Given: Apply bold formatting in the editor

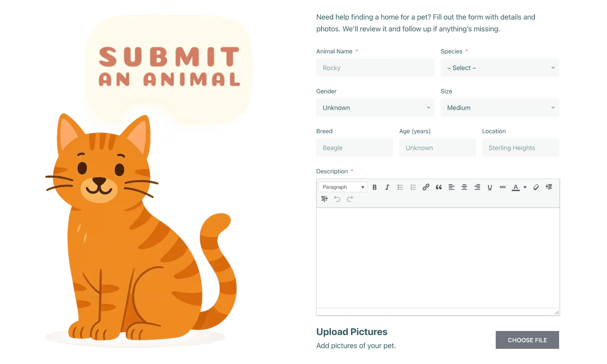Looking at the screenshot, I should [x=374, y=187].
